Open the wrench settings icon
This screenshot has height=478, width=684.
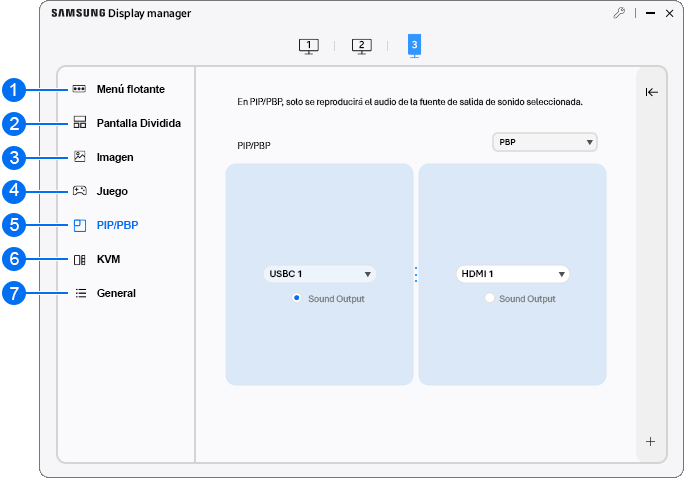pos(619,14)
